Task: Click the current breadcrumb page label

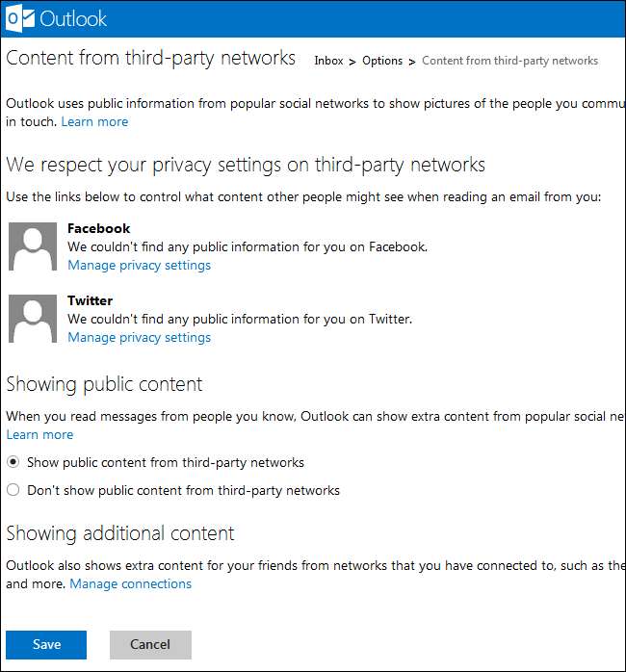Action: coord(509,61)
